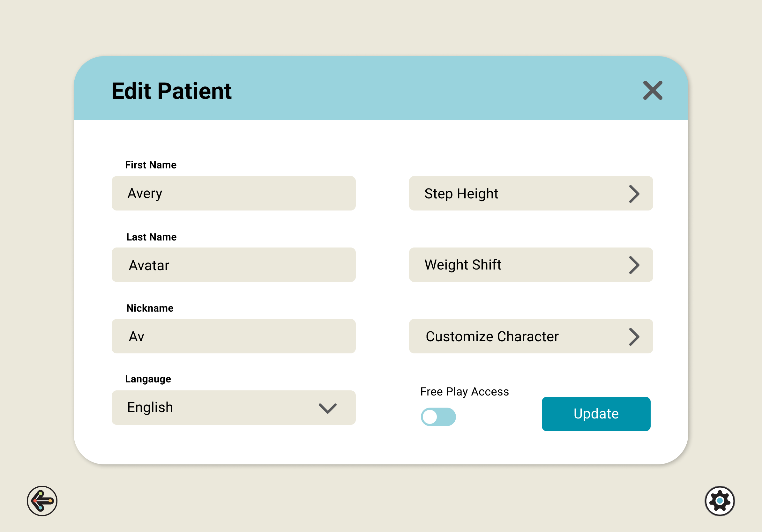
Task: Click the Nickname label text
Action: (x=150, y=308)
